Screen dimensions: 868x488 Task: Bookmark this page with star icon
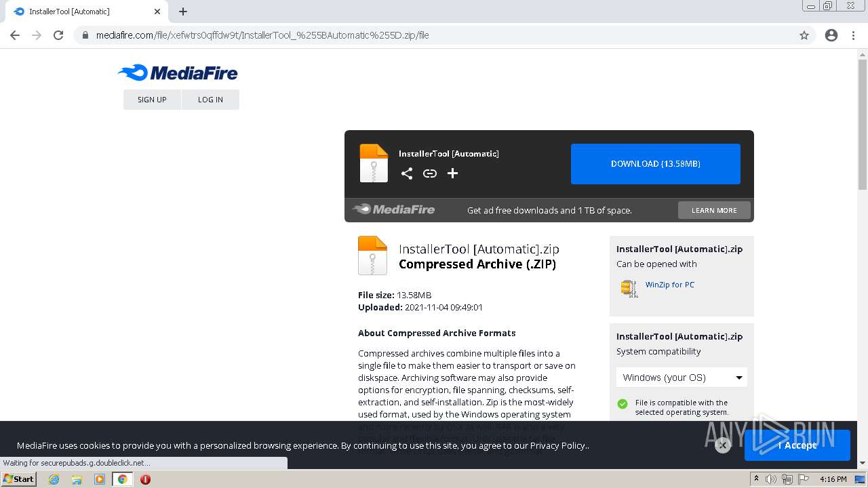(804, 35)
